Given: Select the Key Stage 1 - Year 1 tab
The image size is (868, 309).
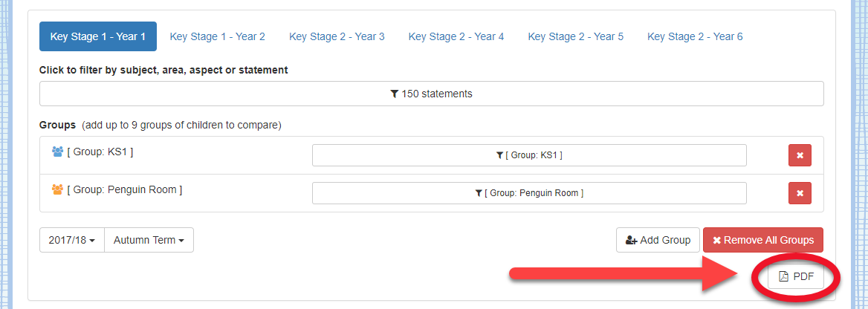Looking at the screenshot, I should point(97,36).
